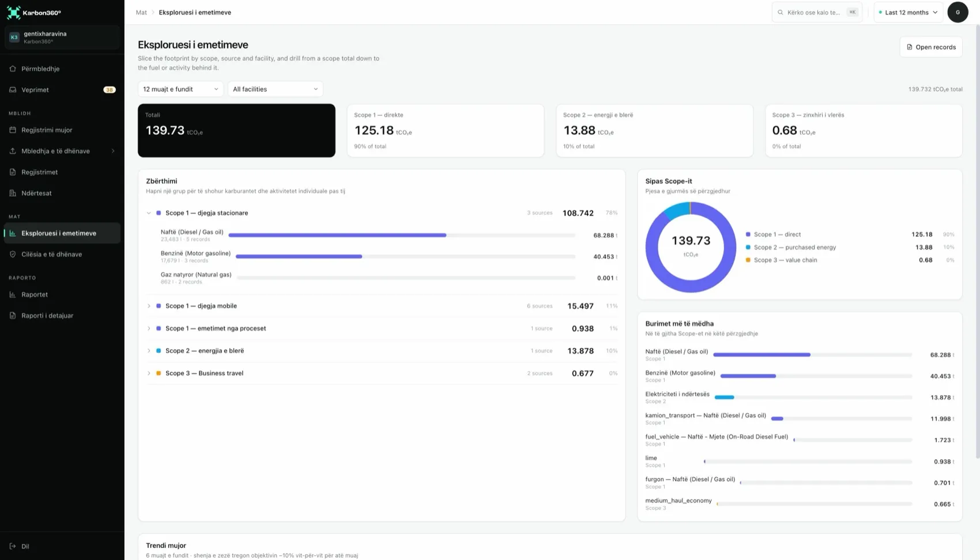Expand Mbledhja e të dhënave submenu chevron
The image size is (980, 560).
tap(113, 151)
